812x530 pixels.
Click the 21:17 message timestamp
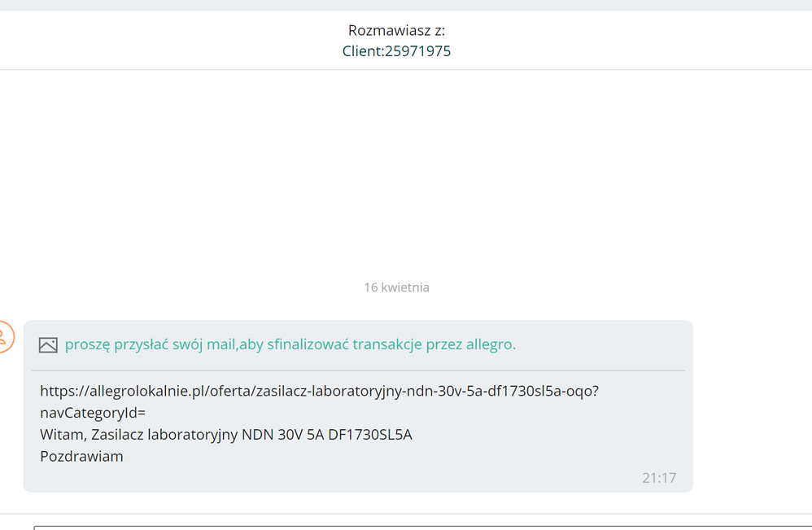coord(659,478)
